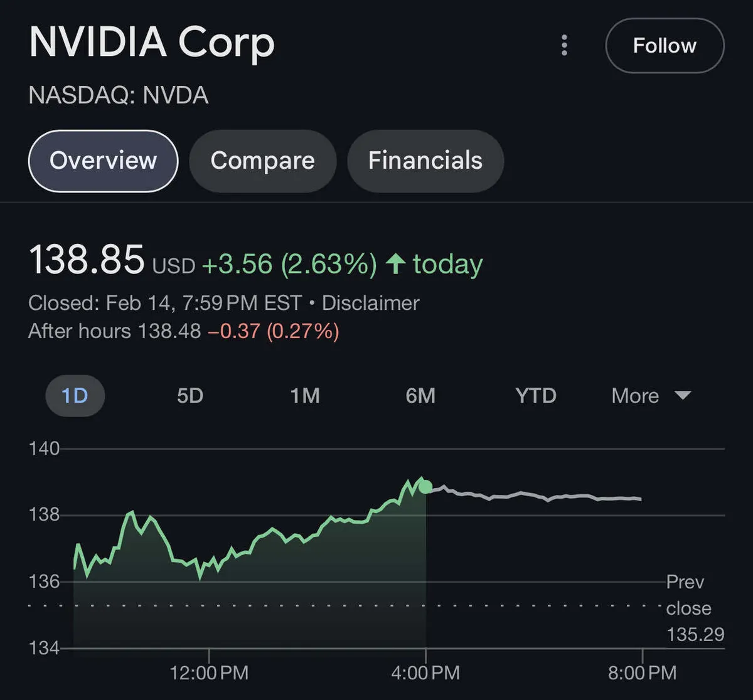
Task: Open the Compare tab
Action: (262, 161)
